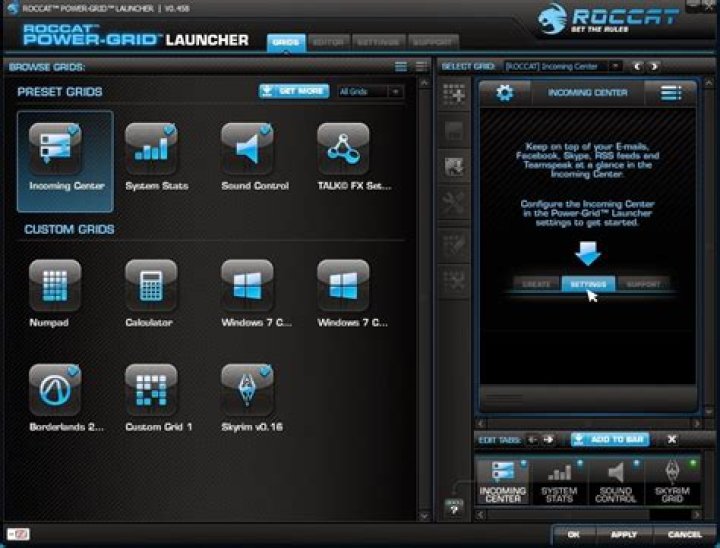Viewport: 720px width, 548px height.
Task: Click the list icon right of INCOMING CENTER title
Action: click(x=671, y=93)
